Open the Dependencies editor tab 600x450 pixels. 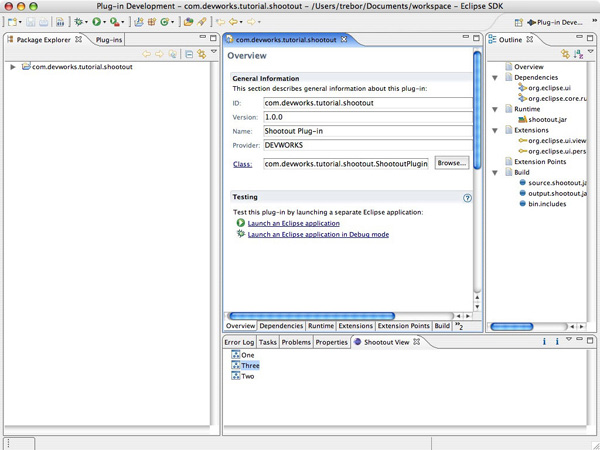[x=281, y=326]
